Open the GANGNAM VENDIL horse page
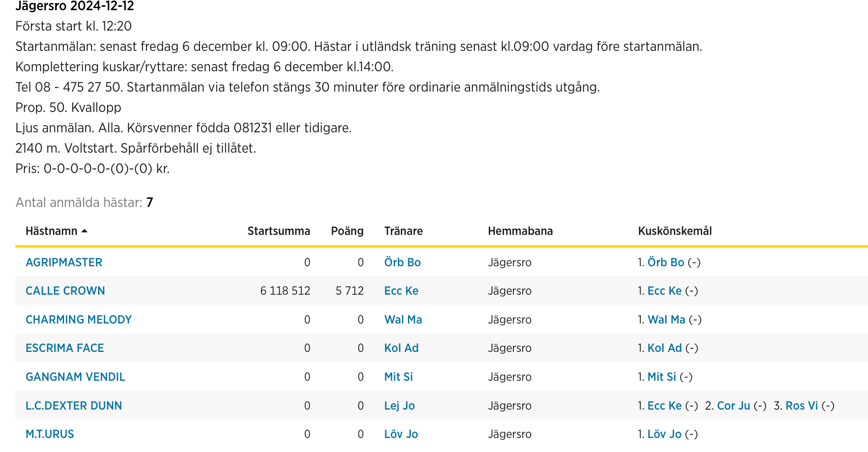The image size is (868, 452). (x=75, y=377)
